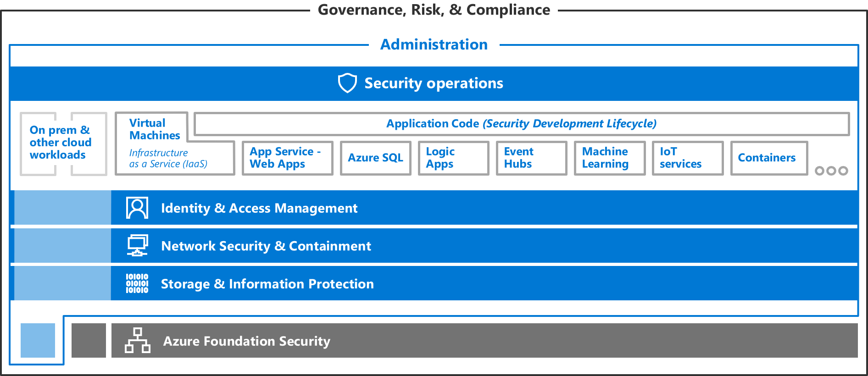Click the shield icon beside Security operations
This screenshot has height=376, width=868.
click(347, 83)
